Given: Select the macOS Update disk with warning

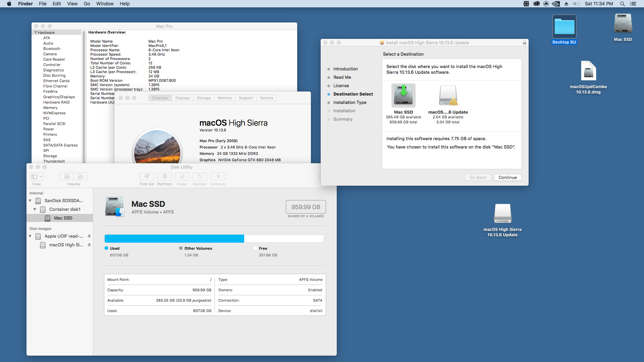Looking at the screenshot, I should [448, 96].
